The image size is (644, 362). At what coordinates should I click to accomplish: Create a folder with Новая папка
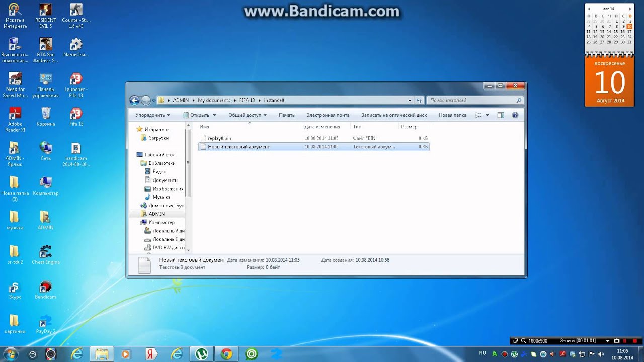pyautogui.click(x=452, y=115)
